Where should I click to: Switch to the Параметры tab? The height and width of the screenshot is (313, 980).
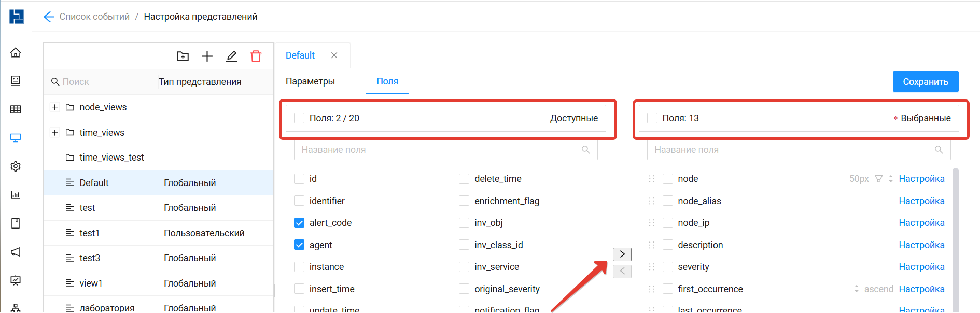click(x=310, y=81)
